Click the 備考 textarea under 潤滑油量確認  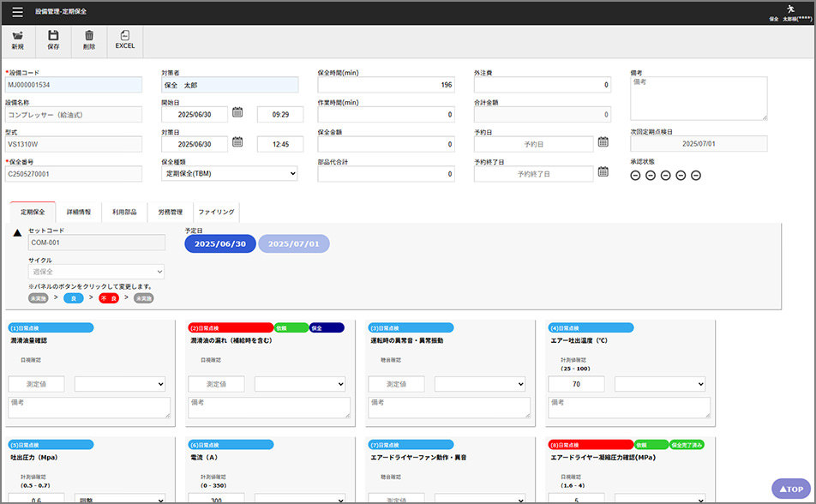[x=89, y=408]
